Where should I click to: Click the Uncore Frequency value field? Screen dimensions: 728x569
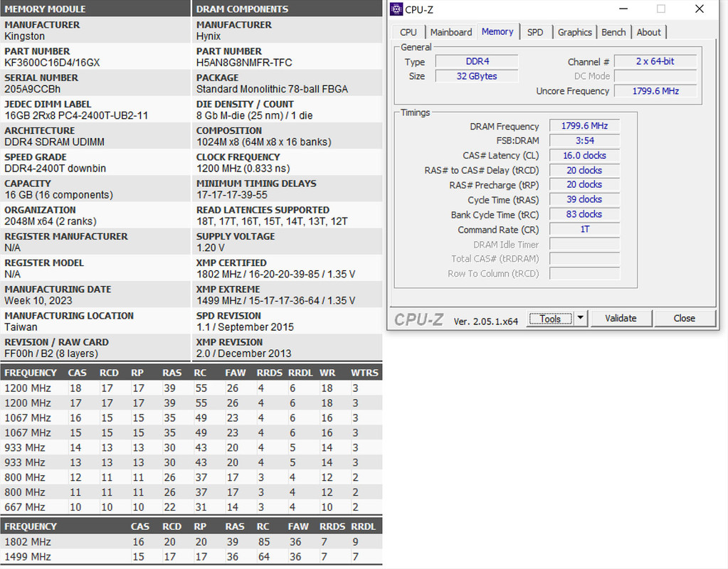click(x=655, y=91)
